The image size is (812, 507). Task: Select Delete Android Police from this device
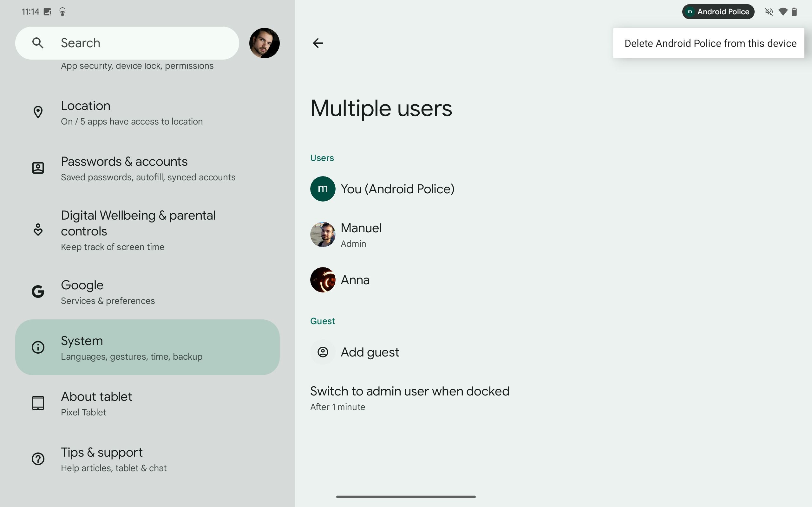pyautogui.click(x=710, y=43)
